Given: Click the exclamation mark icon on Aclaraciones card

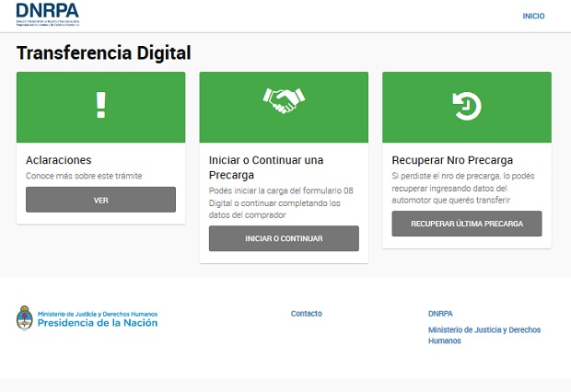Looking at the screenshot, I should pos(100,106).
